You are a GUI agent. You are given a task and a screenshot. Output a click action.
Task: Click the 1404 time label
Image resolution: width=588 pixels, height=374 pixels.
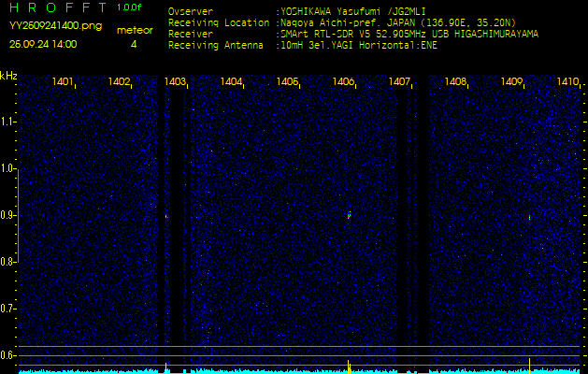click(231, 81)
